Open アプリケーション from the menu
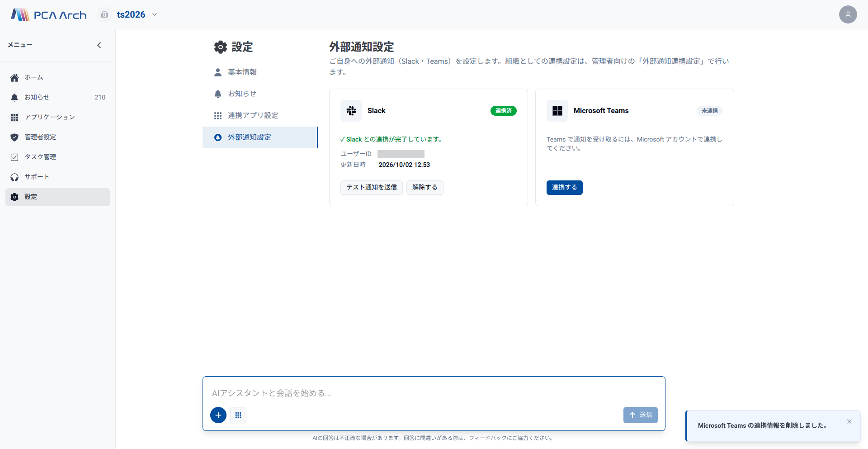 coord(57,118)
